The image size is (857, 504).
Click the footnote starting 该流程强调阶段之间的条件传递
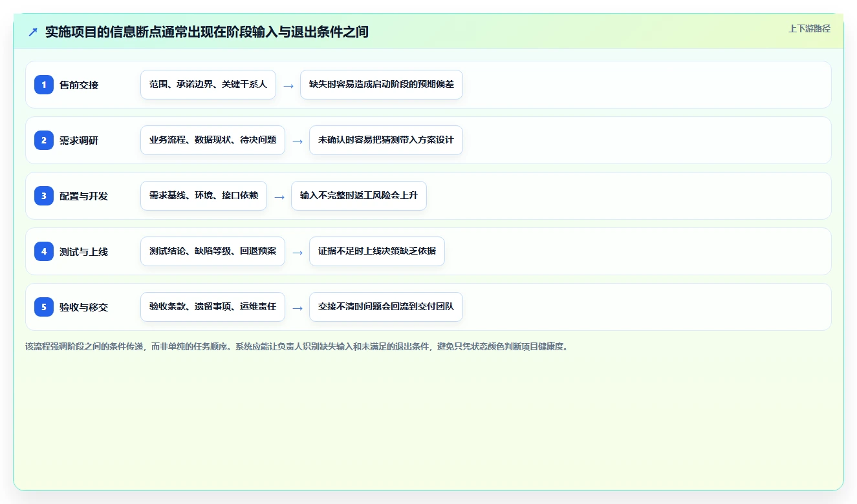pyautogui.click(x=298, y=346)
